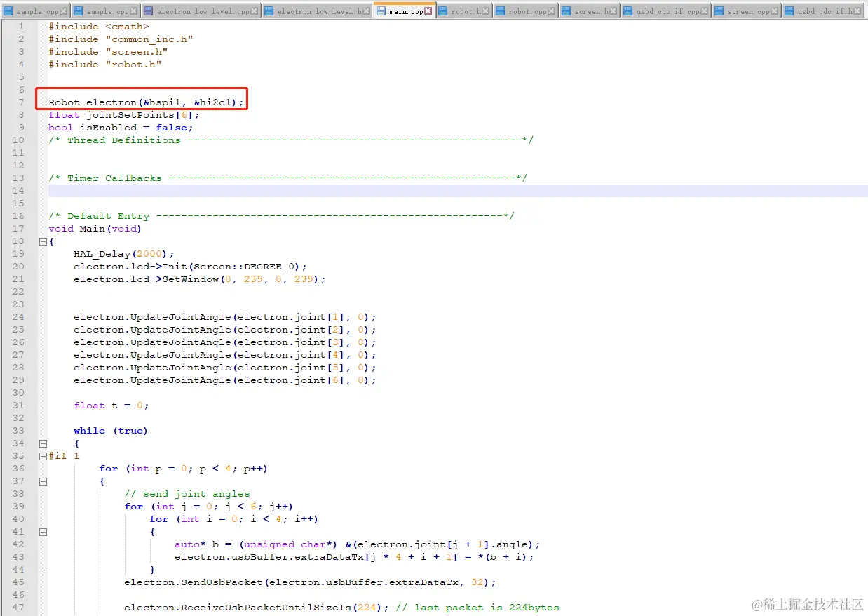Click the extraDataTx[j * 4 + i + 1] line

(x=354, y=557)
